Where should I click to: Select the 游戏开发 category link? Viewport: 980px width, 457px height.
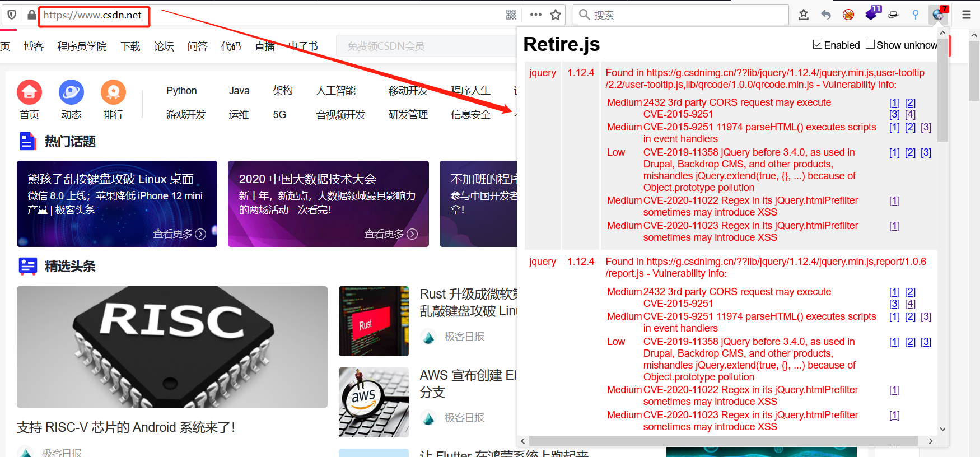pos(186,115)
